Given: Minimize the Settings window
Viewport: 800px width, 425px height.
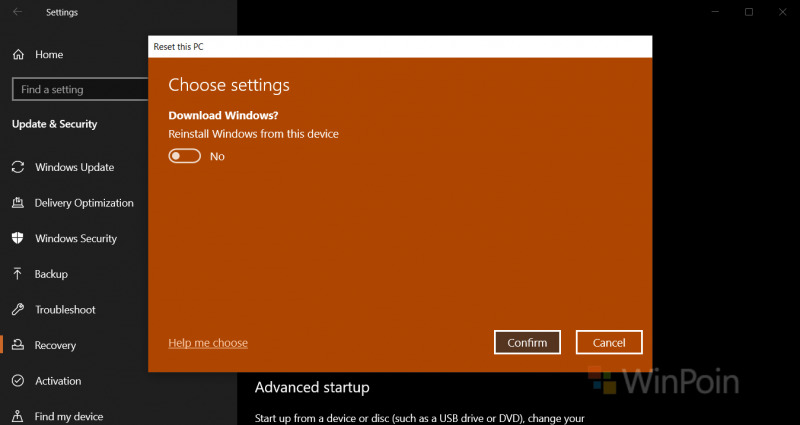Looking at the screenshot, I should pos(715,12).
